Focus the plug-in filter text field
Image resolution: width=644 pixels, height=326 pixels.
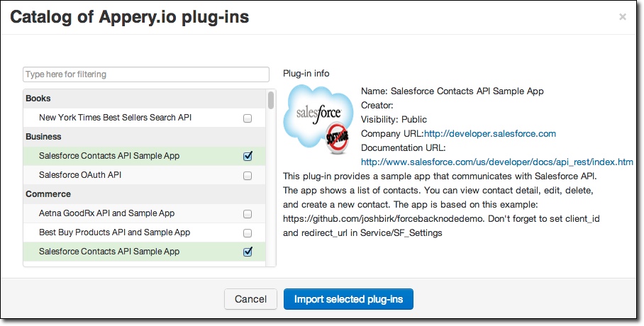point(146,74)
